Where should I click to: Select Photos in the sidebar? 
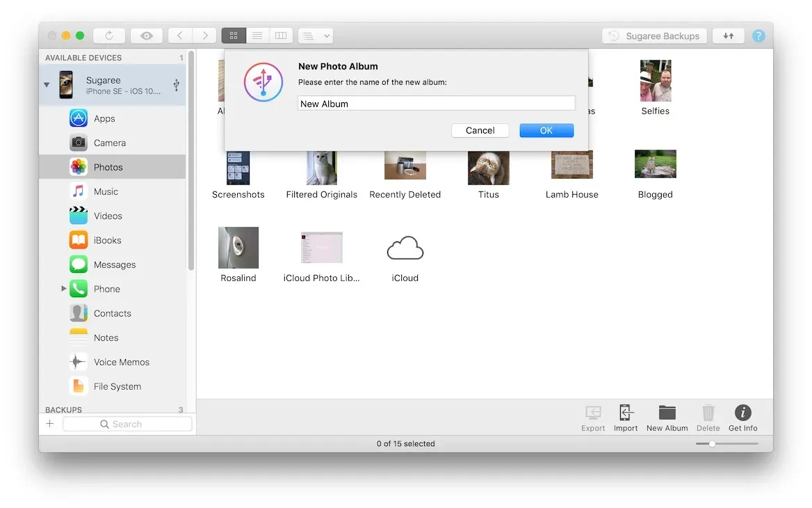pyautogui.click(x=108, y=167)
